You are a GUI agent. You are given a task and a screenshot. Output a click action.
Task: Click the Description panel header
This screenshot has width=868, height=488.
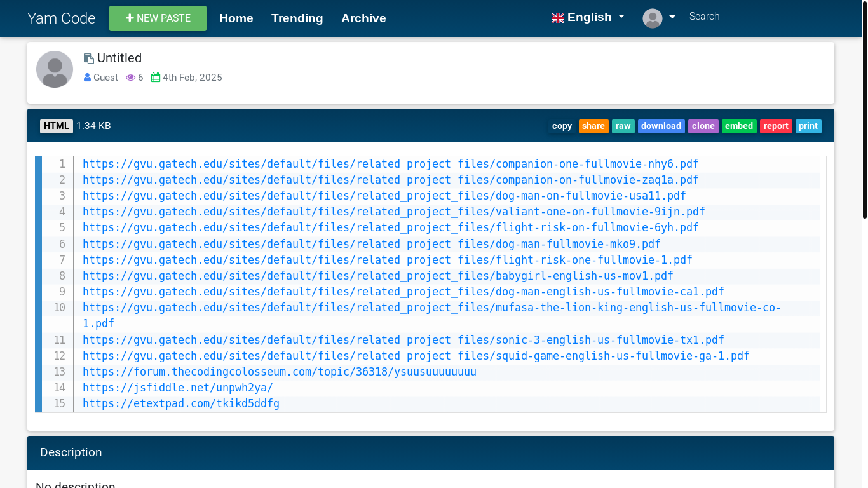[431, 453]
